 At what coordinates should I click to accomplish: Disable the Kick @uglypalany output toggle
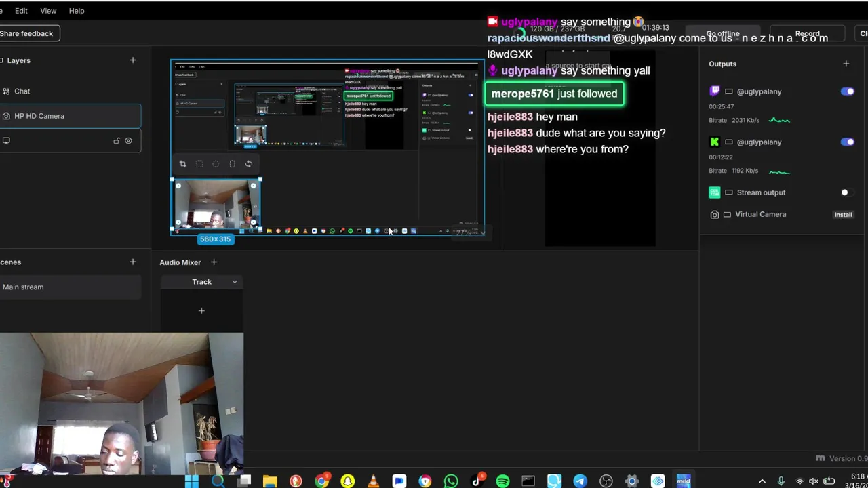(848, 142)
